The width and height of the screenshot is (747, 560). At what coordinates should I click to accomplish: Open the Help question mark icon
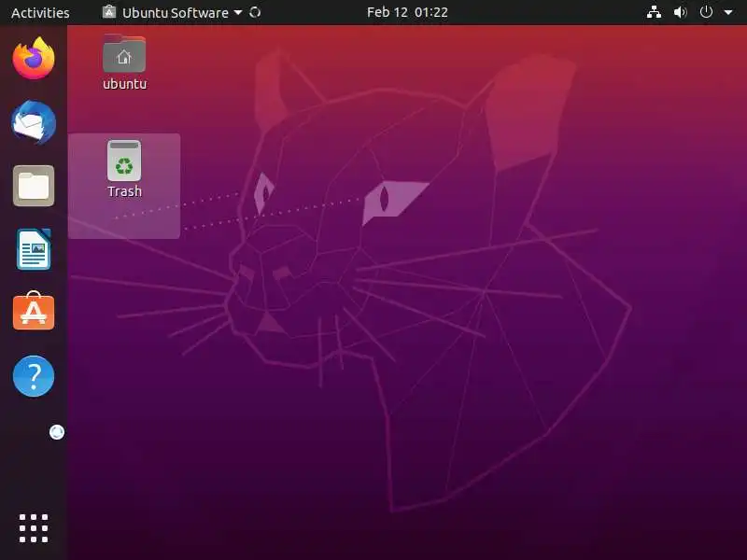(x=34, y=376)
